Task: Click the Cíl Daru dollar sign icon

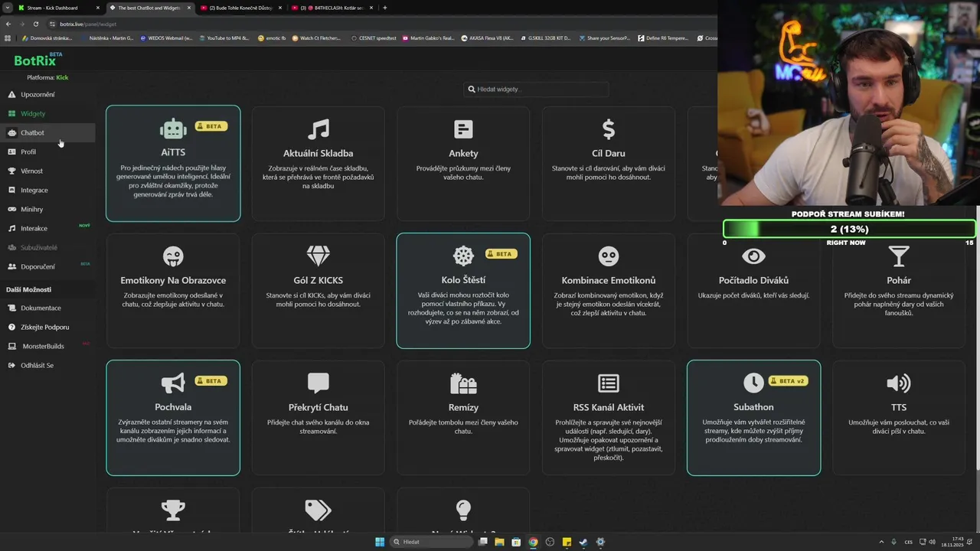Action: (609, 129)
